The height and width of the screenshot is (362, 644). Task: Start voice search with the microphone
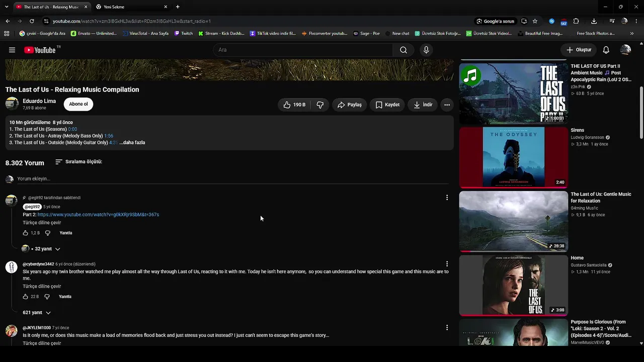click(x=426, y=50)
